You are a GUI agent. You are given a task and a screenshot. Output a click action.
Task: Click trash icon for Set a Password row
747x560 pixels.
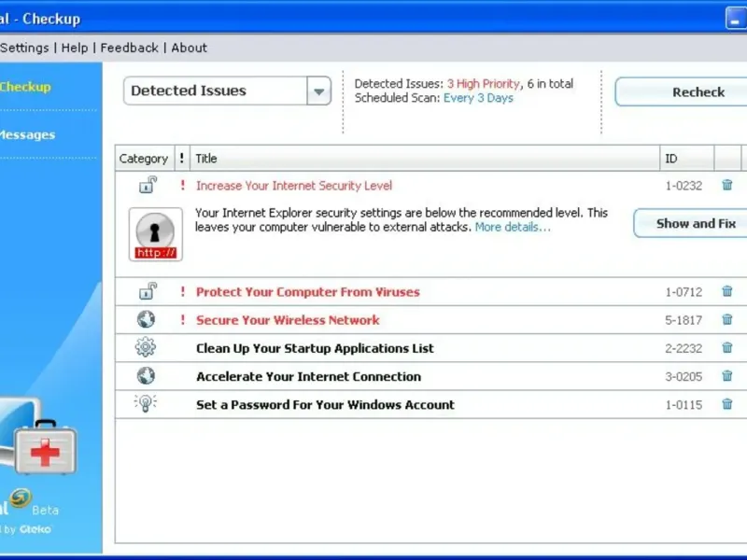tap(727, 404)
